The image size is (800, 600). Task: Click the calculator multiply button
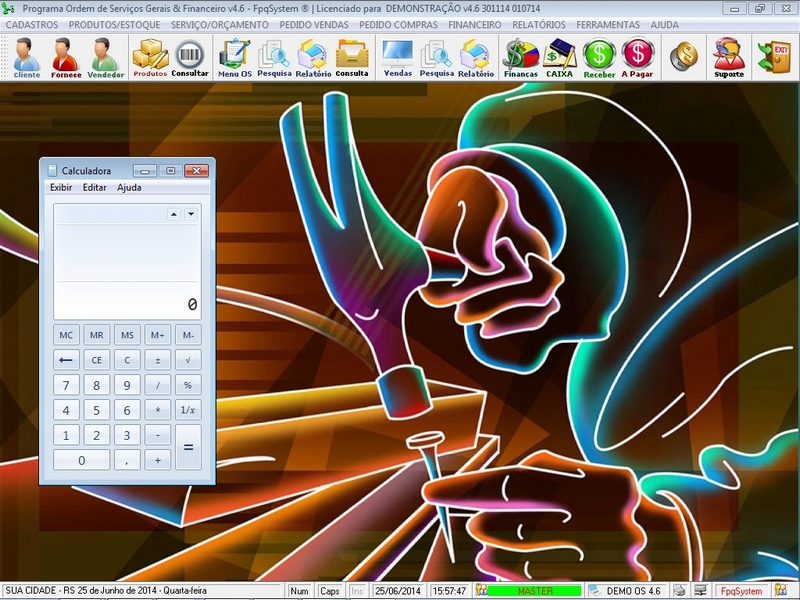(158, 410)
